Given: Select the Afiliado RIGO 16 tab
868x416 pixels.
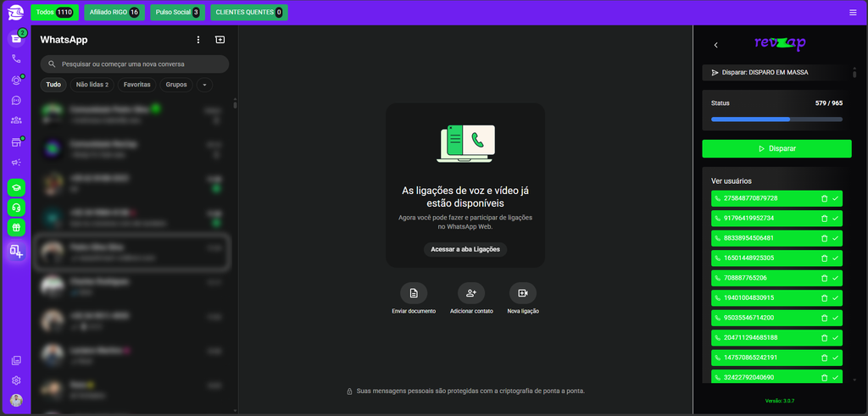Looking at the screenshot, I should (x=114, y=12).
